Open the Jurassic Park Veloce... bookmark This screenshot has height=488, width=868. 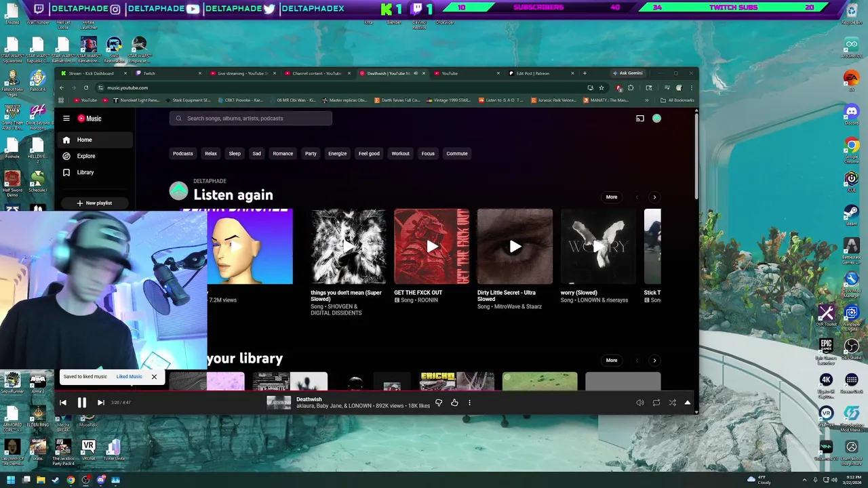tap(555, 100)
